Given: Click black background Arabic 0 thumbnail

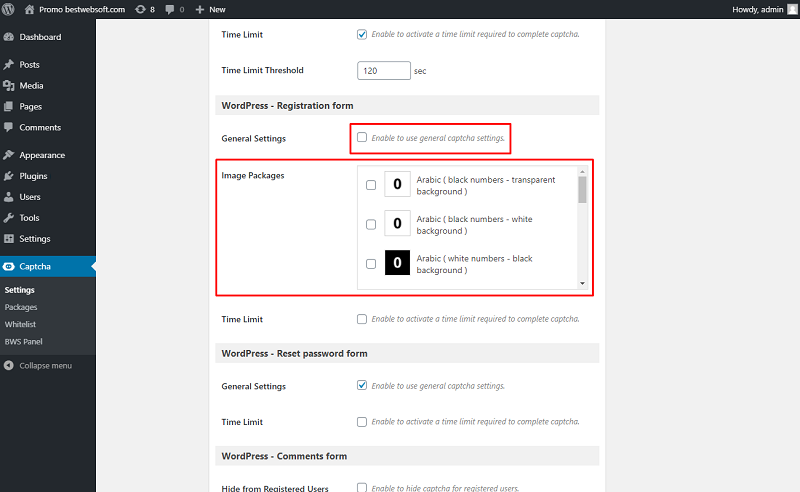Looking at the screenshot, I should tap(397, 262).
